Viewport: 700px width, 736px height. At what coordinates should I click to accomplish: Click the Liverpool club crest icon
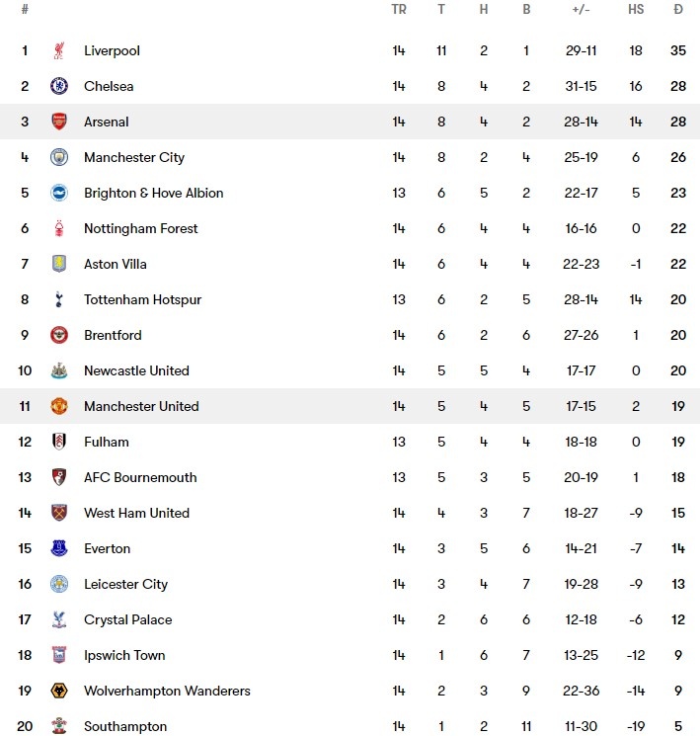(x=59, y=50)
